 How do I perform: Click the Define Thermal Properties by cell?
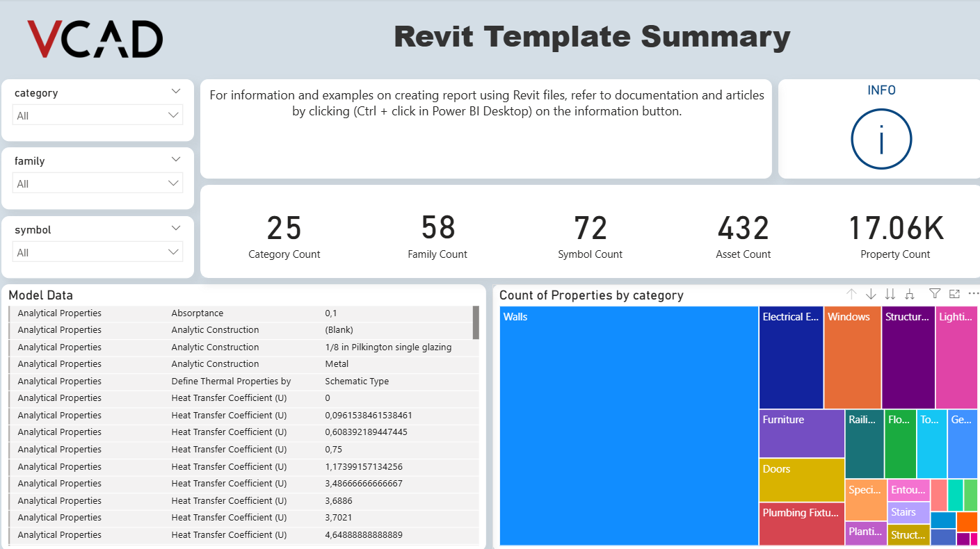(x=231, y=382)
